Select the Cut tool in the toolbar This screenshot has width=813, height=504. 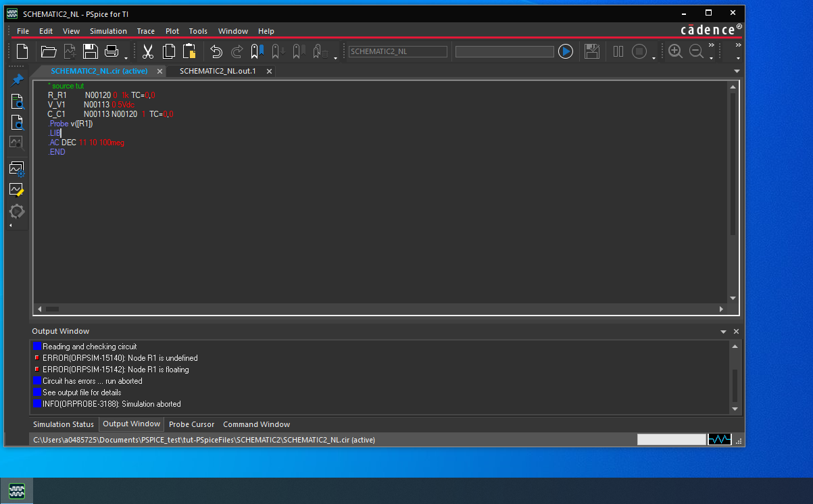pos(148,51)
